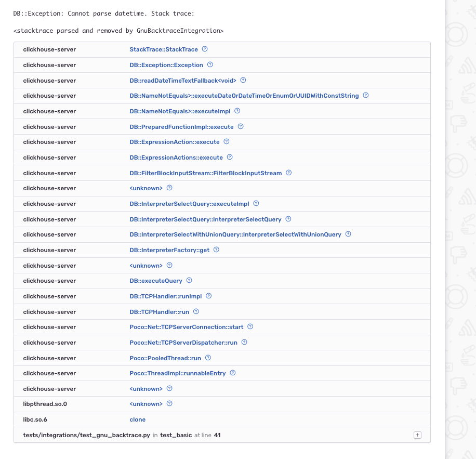
Task: Click help icon beside DB::TCPHandler::run
Action: tap(196, 311)
